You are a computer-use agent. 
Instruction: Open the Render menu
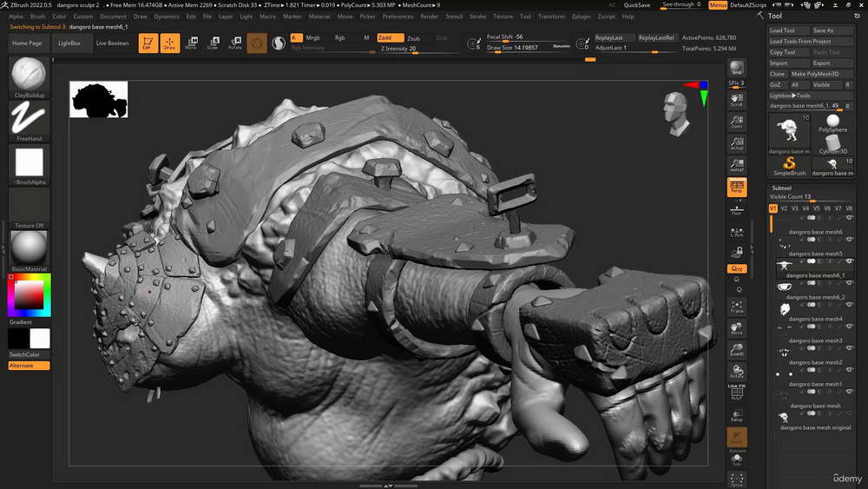(x=429, y=17)
